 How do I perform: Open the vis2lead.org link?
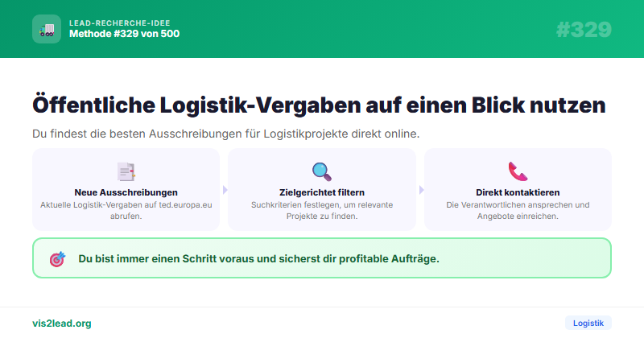point(62,324)
